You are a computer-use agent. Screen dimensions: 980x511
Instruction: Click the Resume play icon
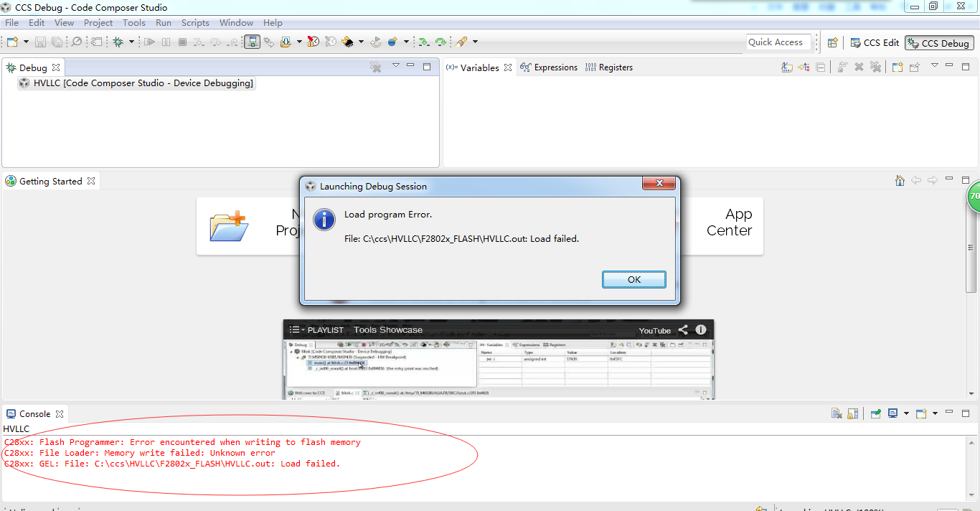click(149, 42)
